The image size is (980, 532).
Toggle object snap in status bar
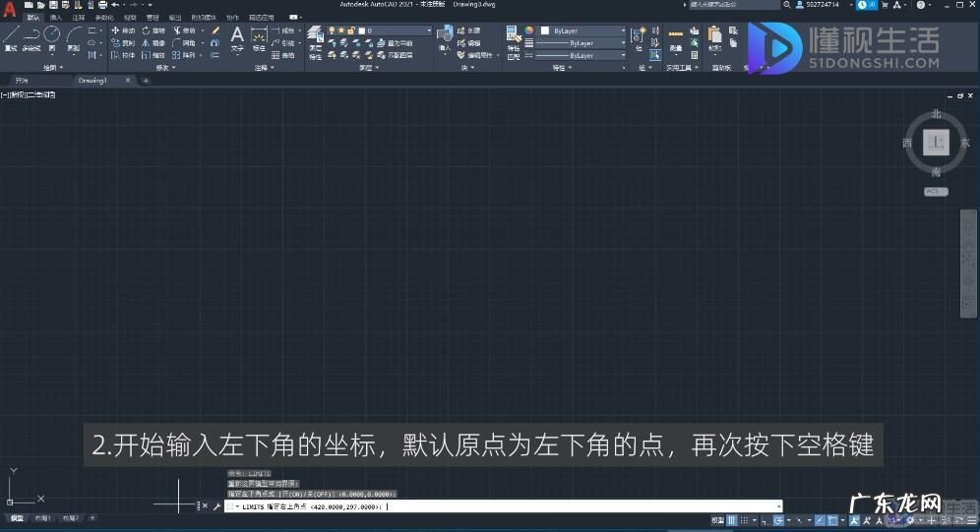point(831,520)
